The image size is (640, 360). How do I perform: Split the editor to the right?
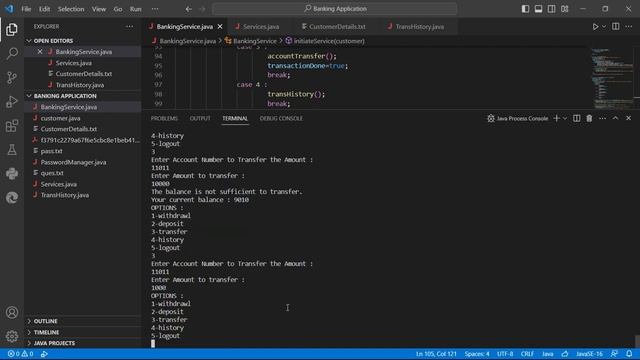[x=616, y=27]
